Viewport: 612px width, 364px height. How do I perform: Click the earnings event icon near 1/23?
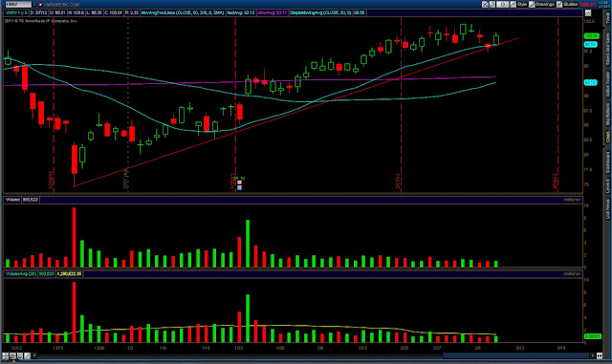point(239,183)
